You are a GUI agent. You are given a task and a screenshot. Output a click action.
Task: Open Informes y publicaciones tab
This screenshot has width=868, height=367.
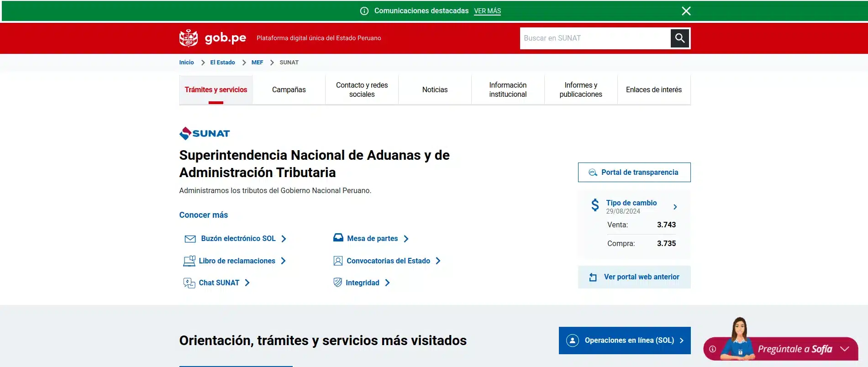tap(581, 90)
